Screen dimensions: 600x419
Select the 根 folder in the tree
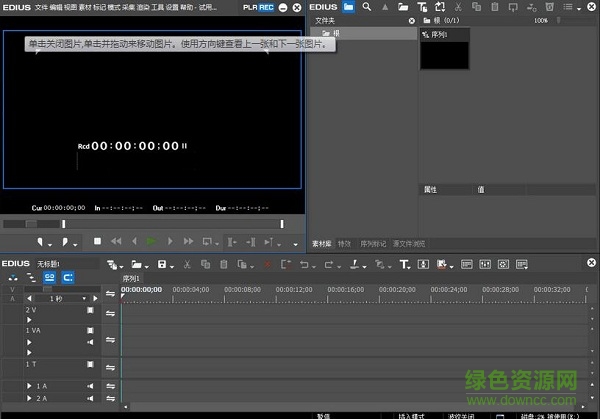336,33
